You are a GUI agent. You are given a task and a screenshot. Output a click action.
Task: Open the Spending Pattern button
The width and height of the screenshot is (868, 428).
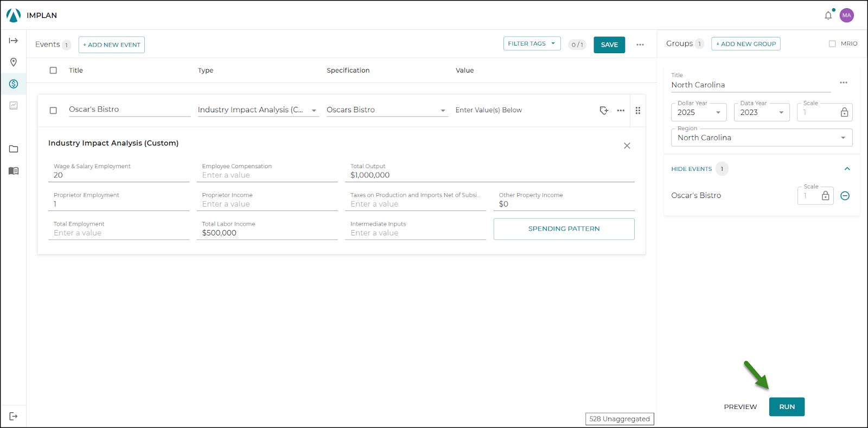tap(564, 229)
